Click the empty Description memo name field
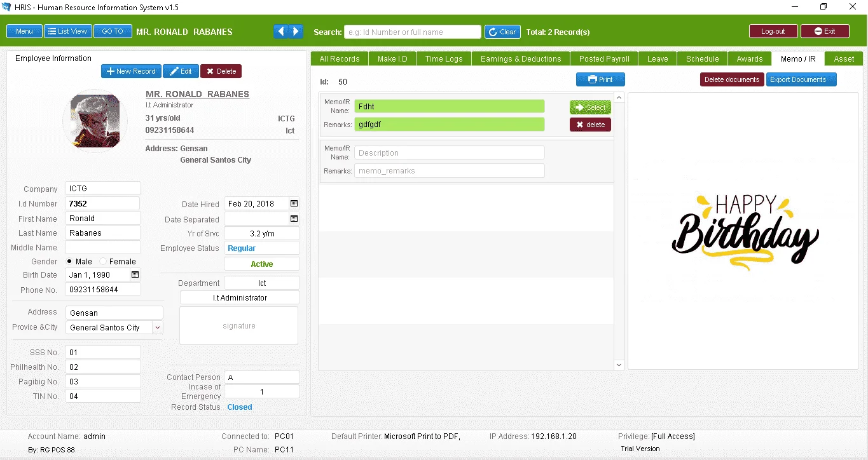This screenshot has height=460, width=868. (x=449, y=152)
